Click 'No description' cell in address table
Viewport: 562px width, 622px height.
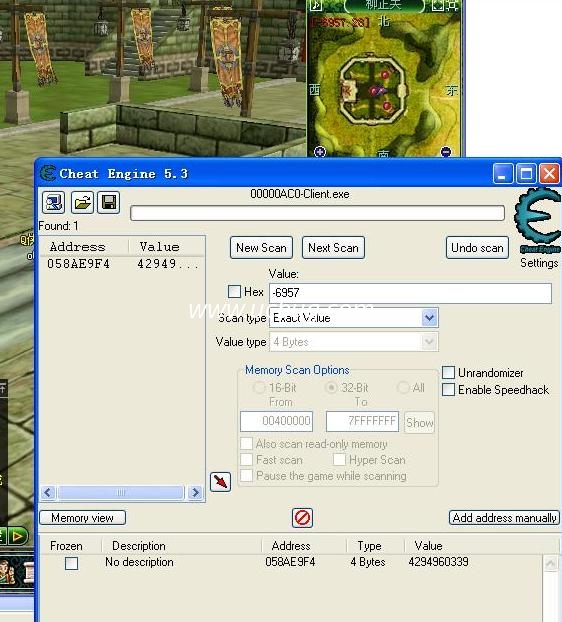tap(139, 562)
